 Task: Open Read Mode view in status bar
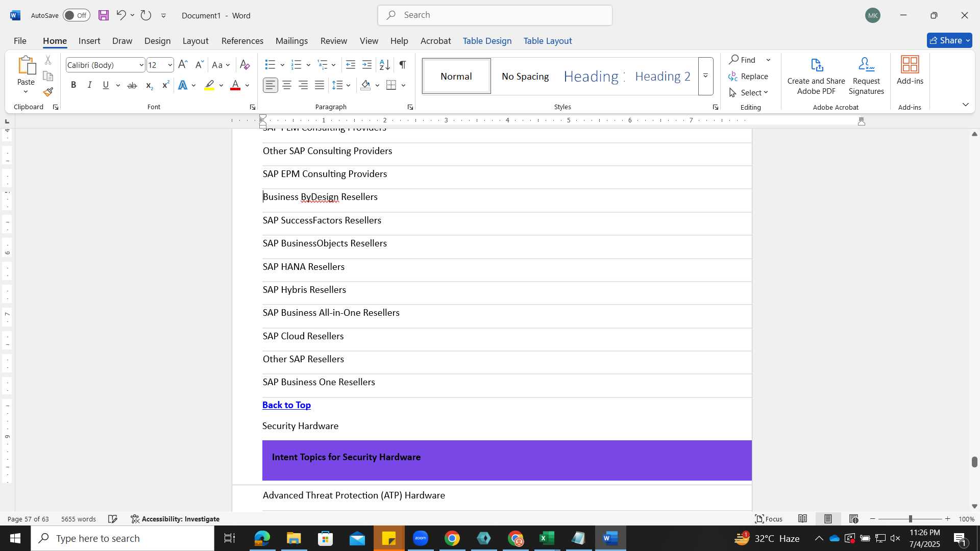pyautogui.click(x=802, y=519)
